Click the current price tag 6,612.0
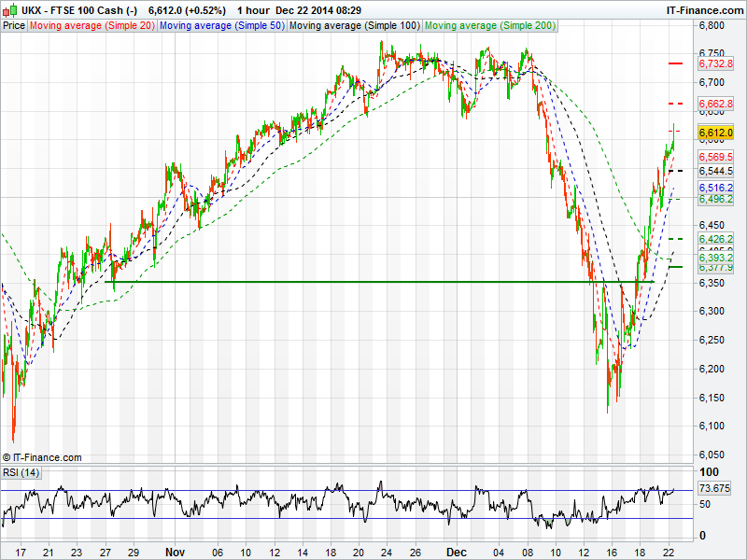 (x=715, y=133)
